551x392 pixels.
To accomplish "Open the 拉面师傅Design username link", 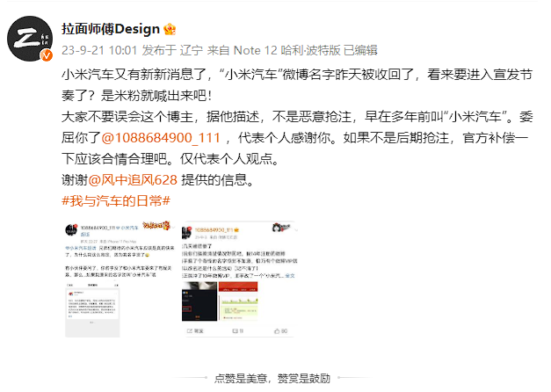I will [x=111, y=29].
